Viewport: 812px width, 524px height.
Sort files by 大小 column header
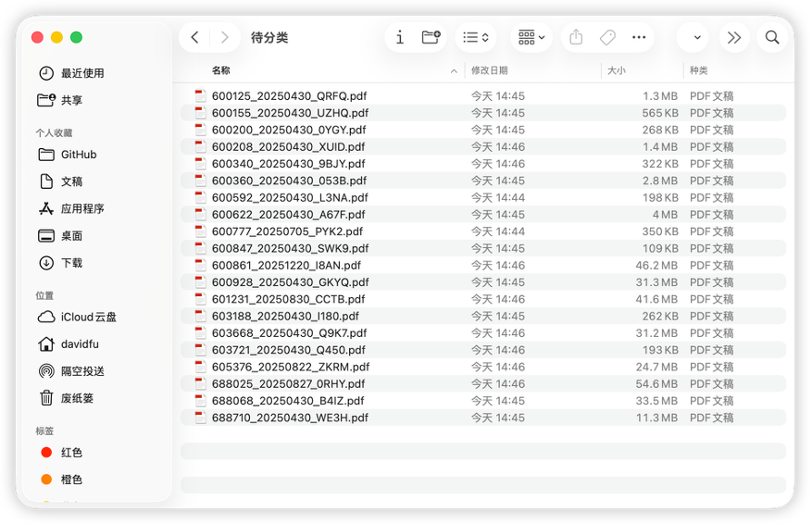tap(617, 70)
